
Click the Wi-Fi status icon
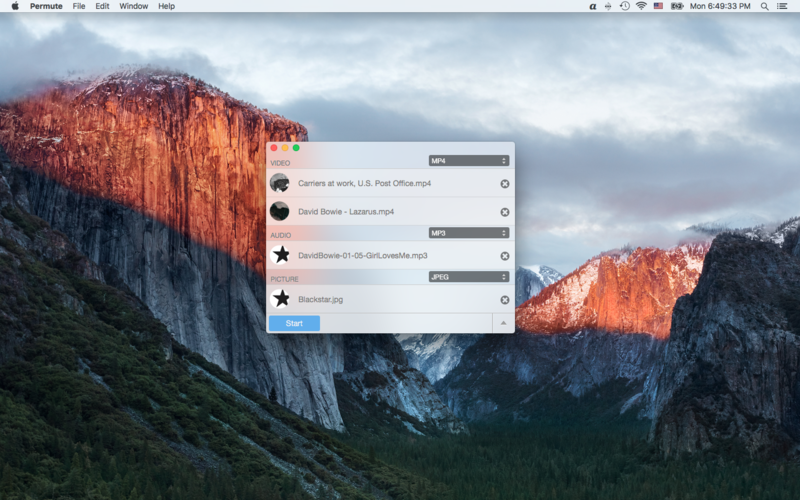click(641, 6)
